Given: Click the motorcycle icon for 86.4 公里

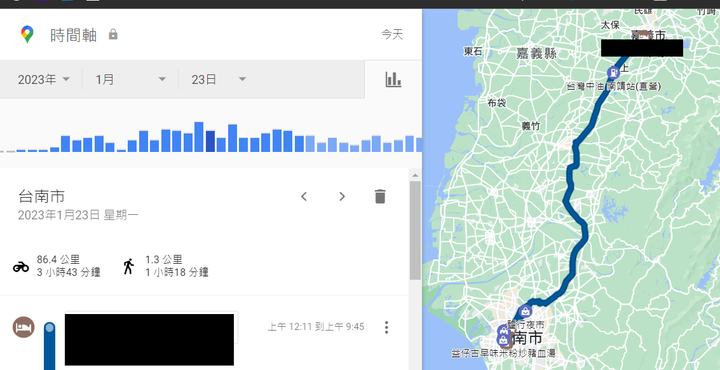Looking at the screenshot, I should point(21,267).
